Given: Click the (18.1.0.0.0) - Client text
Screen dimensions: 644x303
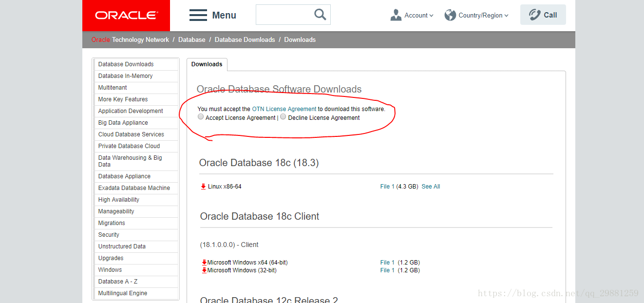Looking at the screenshot, I should pos(229,245).
